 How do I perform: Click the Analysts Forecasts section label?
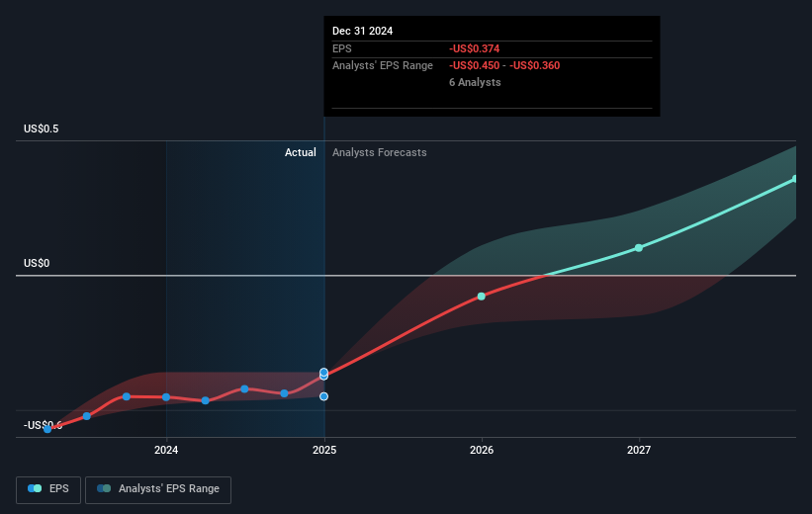380,152
